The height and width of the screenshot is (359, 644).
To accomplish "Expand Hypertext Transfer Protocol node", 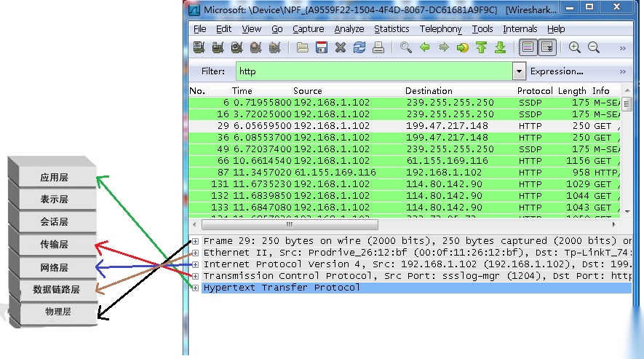I will point(196,288).
